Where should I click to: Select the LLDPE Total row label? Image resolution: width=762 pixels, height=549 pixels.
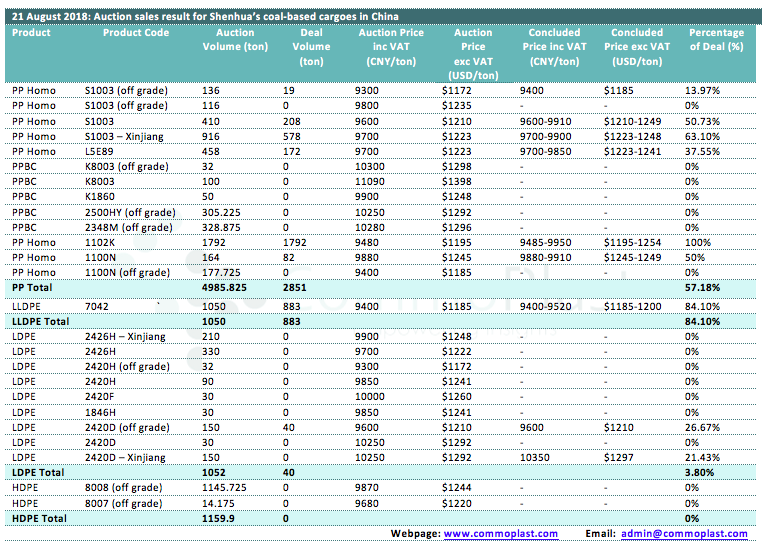coord(40,321)
